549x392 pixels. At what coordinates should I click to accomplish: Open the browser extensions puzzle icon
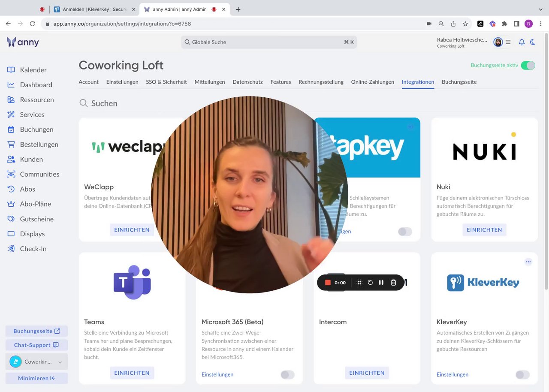click(x=504, y=24)
